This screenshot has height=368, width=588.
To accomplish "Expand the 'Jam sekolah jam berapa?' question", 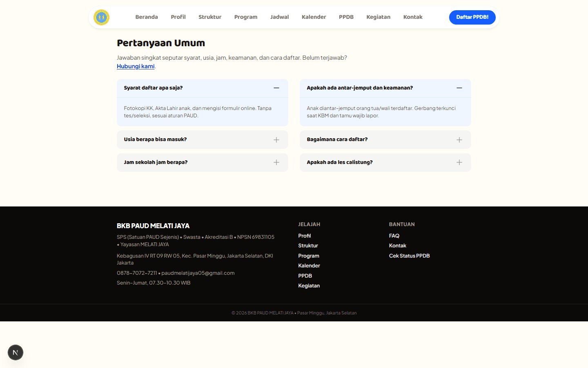I will (203, 162).
